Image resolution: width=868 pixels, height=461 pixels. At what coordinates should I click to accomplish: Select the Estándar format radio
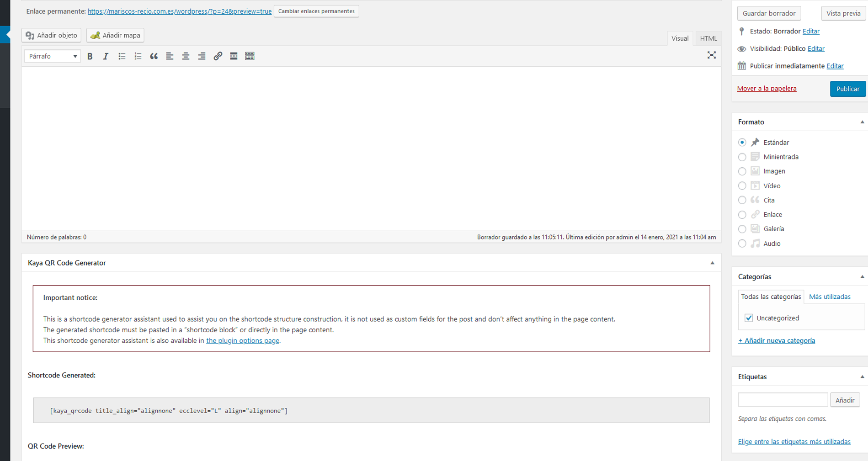click(x=742, y=143)
